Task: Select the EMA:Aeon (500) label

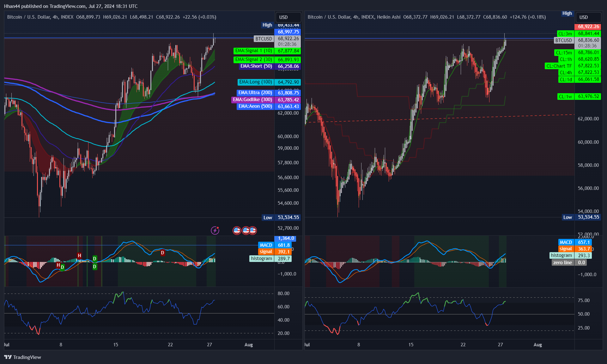Action: pos(255,106)
